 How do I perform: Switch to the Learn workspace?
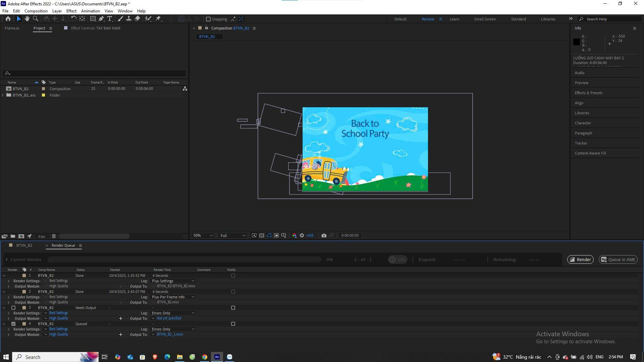click(454, 19)
